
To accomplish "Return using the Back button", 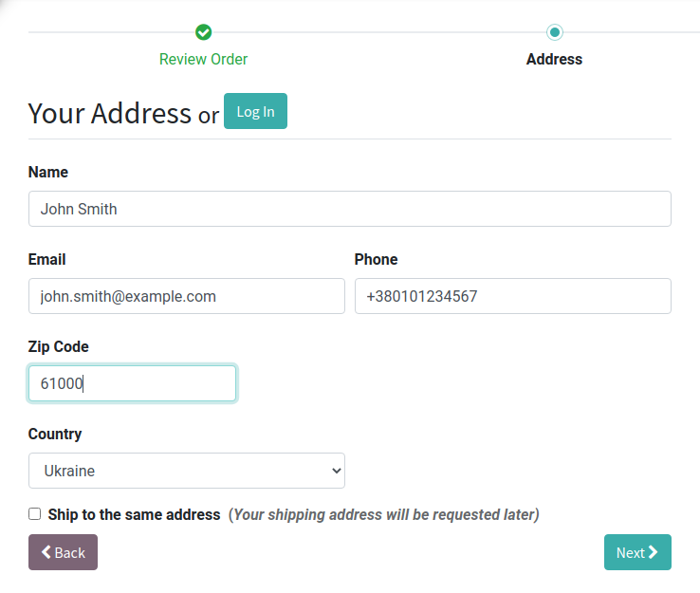I will [63, 552].
